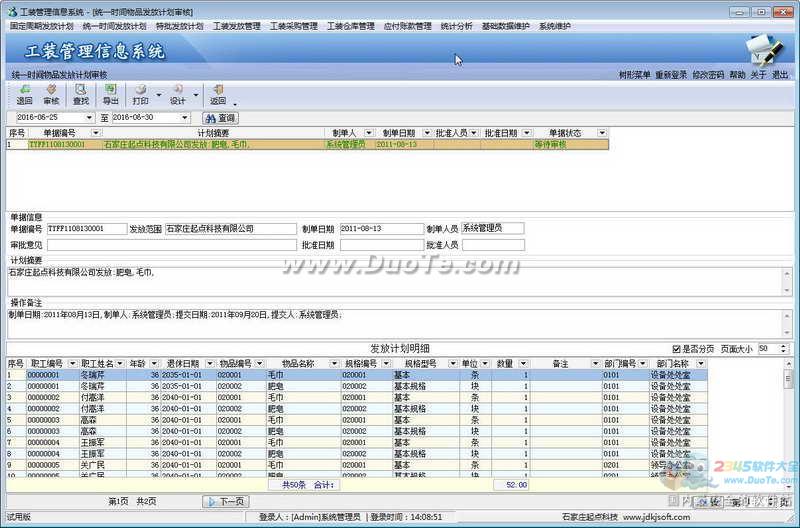Click the 导出 (export) toolbar icon
Image resolution: width=800 pixels, height=528 pixels.
[110, 94]
